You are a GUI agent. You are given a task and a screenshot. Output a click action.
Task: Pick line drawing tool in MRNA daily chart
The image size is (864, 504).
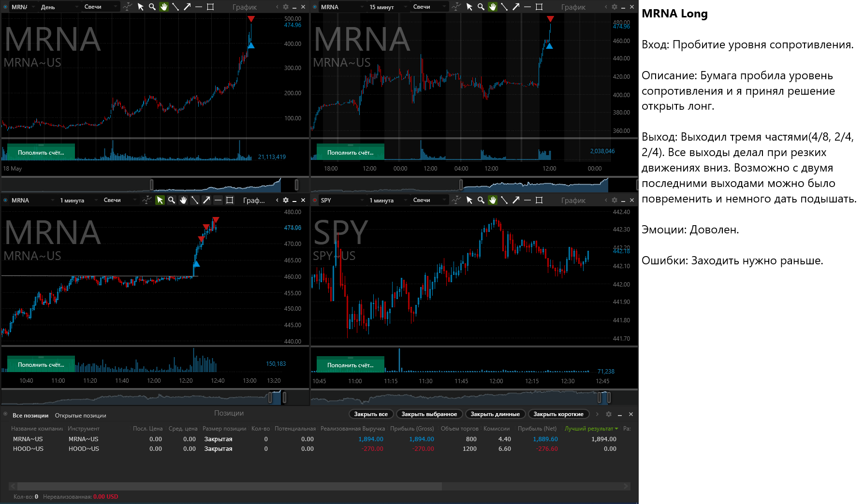pos(175,7)
